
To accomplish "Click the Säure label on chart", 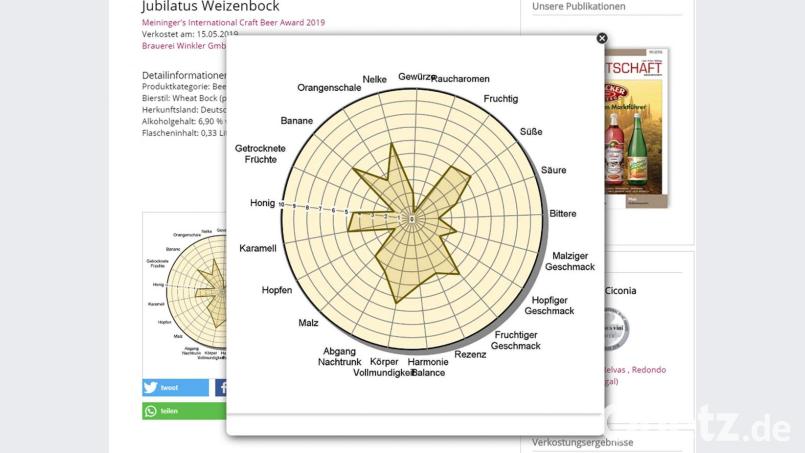I will point(553,170).
